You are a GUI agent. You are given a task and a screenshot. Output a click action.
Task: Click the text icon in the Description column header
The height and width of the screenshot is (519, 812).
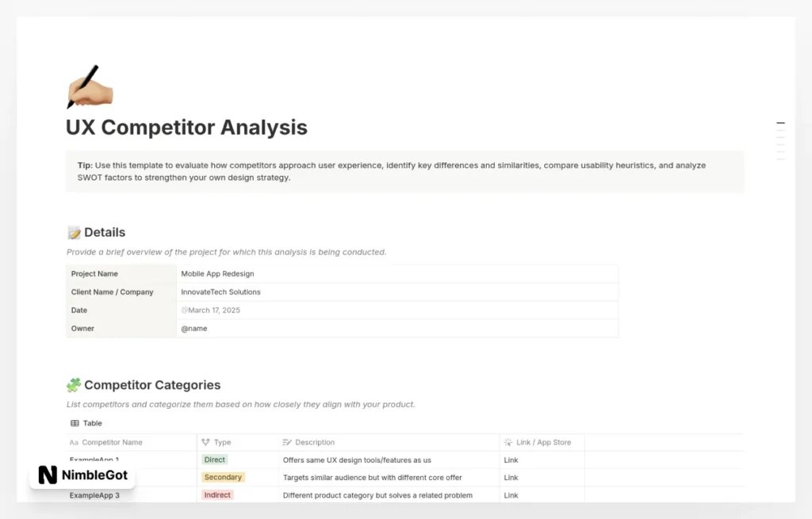click(288, 441)
